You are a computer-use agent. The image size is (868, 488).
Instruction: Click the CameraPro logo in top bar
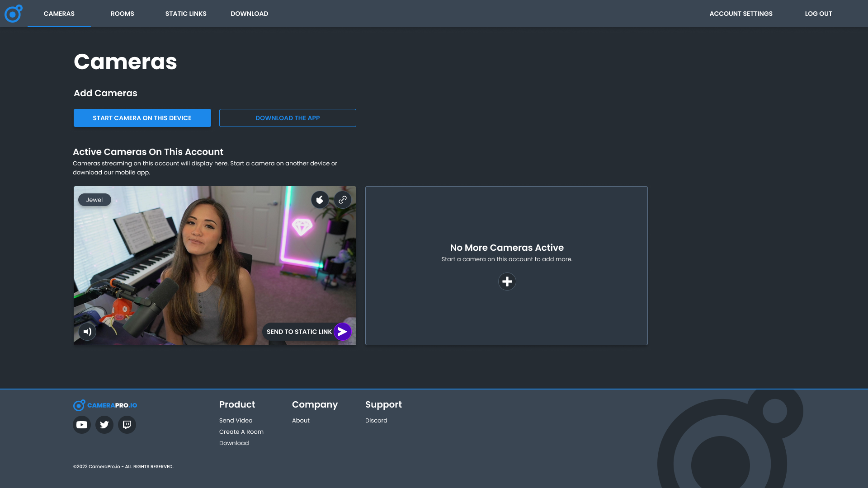point(14,14)
